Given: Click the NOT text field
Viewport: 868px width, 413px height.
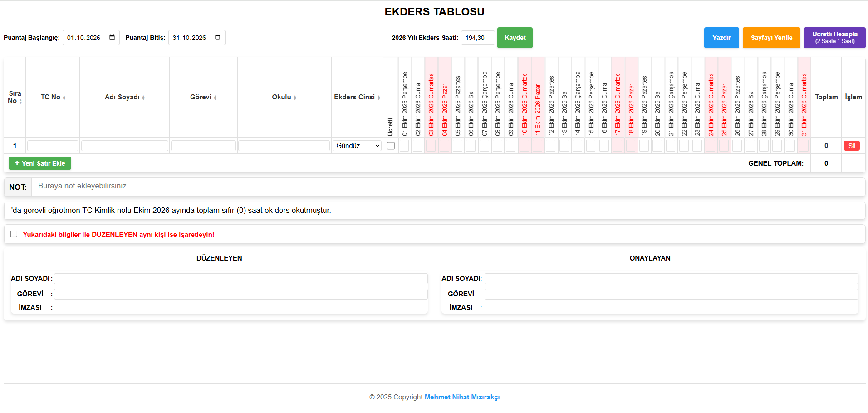Looking at the screenshot, I should 448,187.
